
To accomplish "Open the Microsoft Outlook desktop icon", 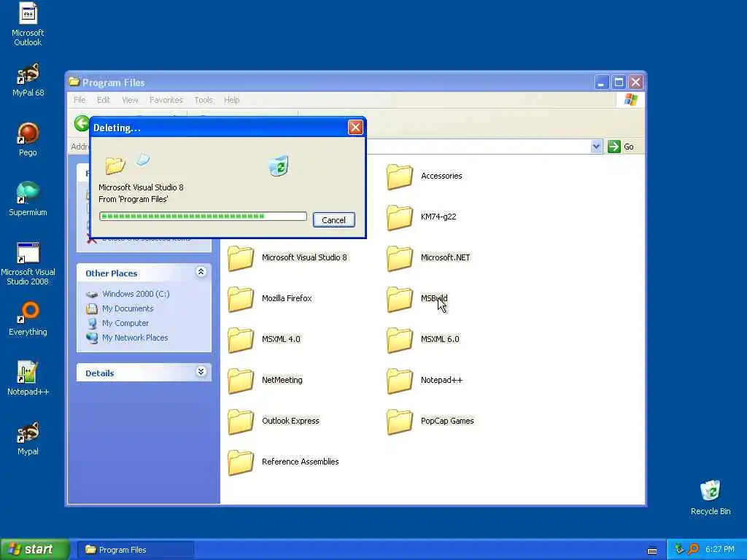I will point(28,24).
